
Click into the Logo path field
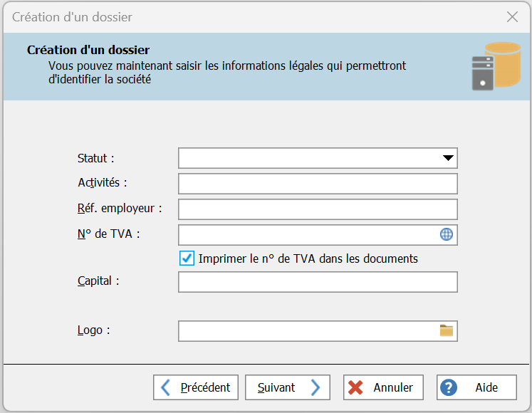(x=306, y=330)
